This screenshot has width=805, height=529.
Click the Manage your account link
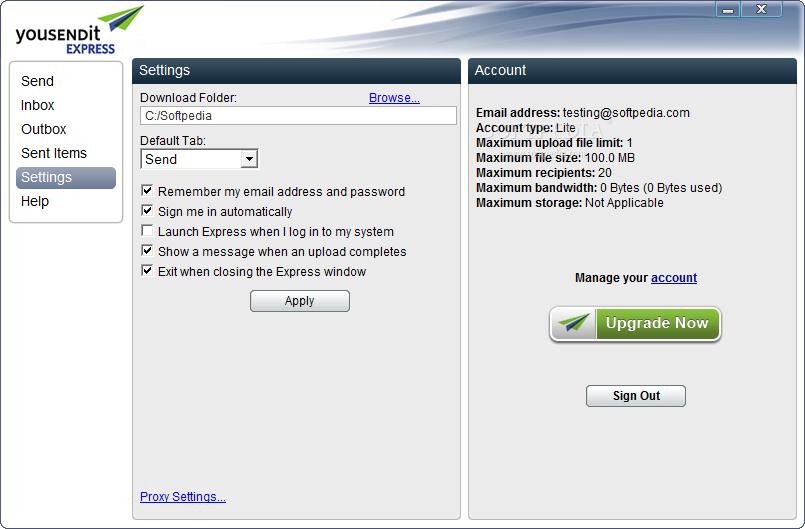tap(674, 278)
